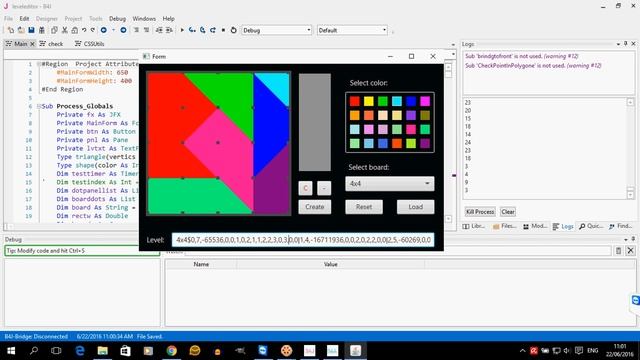Viewport: 640px width, 360px height.
Task: Click the Create button in Form
Action: pos(315,207)
